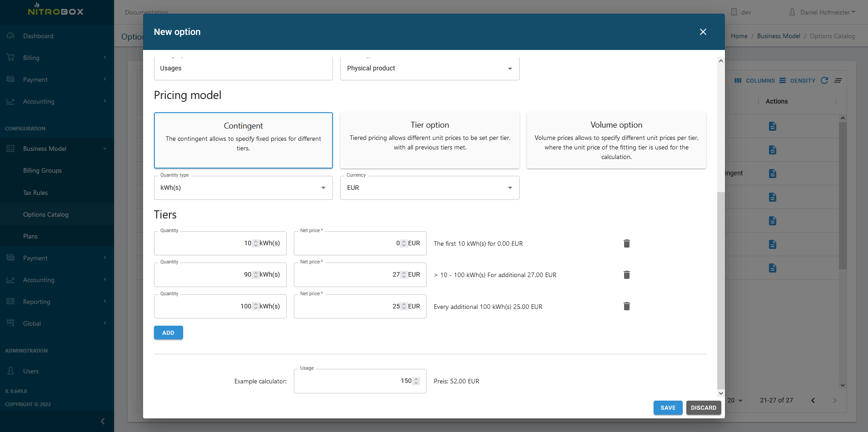Click inside the Usage example calculator field
This screenshot has height=432, width=868.
click(x=359, y=381)
